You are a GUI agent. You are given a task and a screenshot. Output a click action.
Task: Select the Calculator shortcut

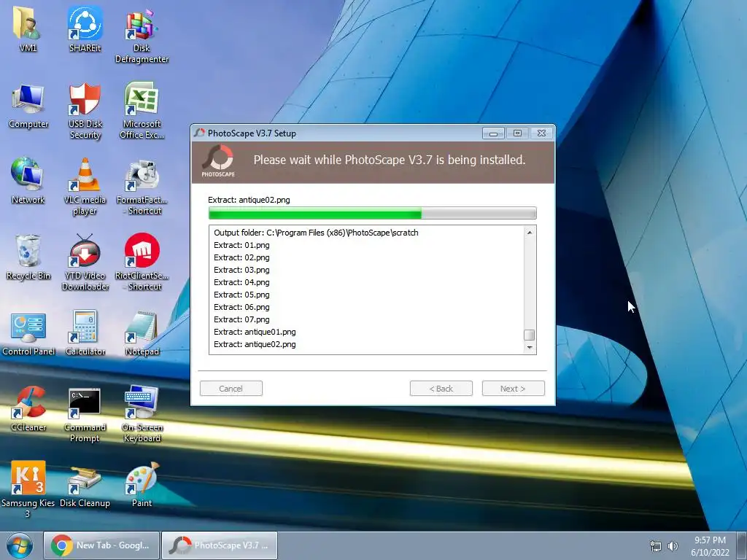click(85, 333)
